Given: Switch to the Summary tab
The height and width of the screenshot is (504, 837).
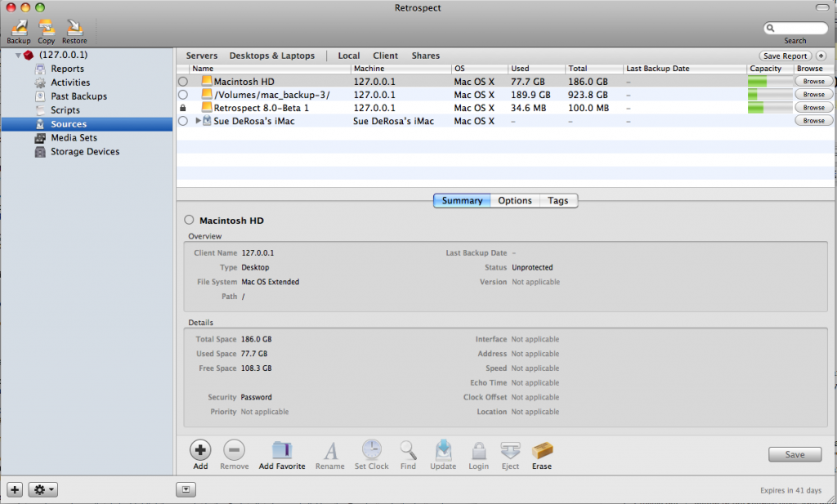Looking at the screenshot, I should [462, 200].
